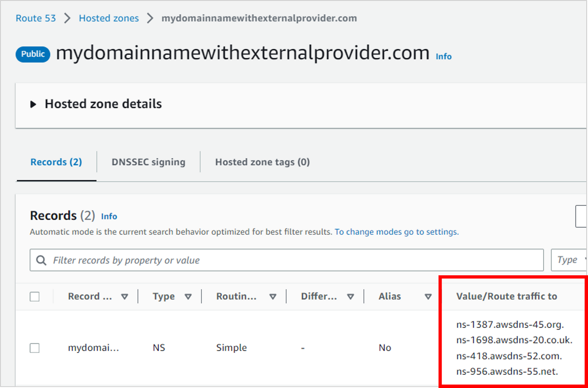Click the Simple routing policy cell
Screen dimensions: 588x388
click(232, 348)
